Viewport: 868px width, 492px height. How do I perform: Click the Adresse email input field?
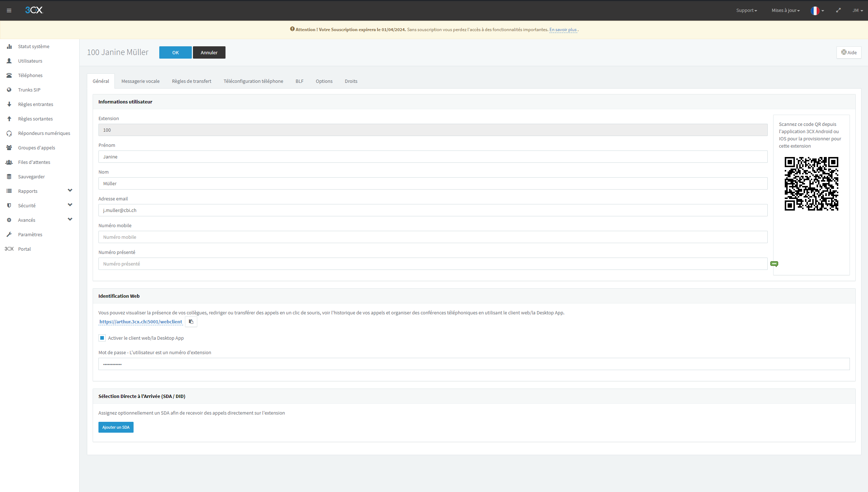point(433,210)
